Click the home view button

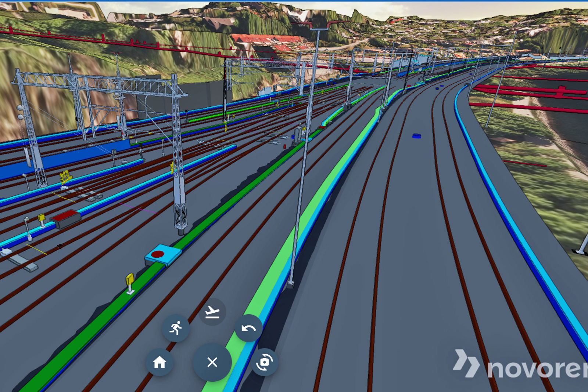159,362
